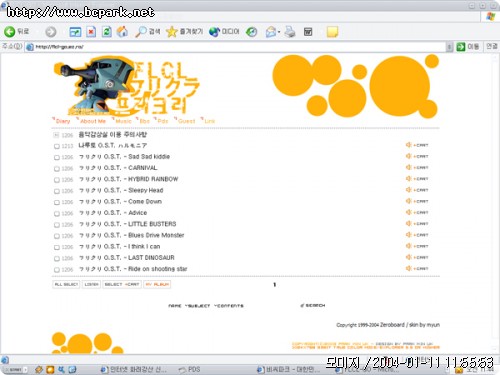
Task: Click the speaker icon for Ride on shooting star
Action: (x=408, y=268)
